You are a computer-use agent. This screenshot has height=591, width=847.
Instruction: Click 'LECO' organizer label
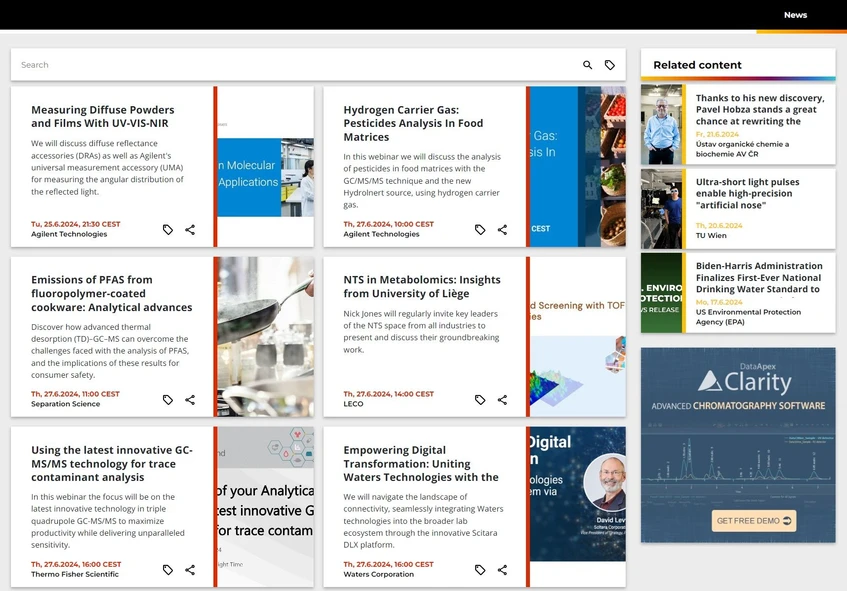(x=353, y=404)
